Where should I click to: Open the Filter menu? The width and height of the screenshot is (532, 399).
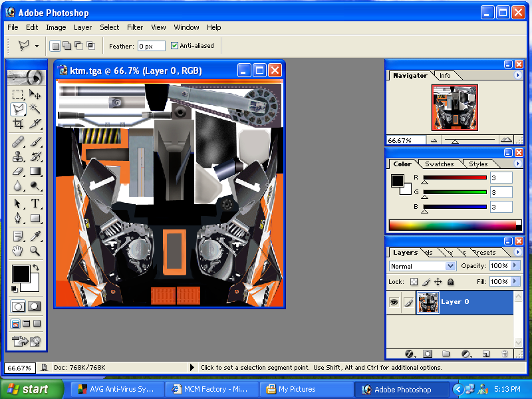pyautogui.click(x=135, y=27)
